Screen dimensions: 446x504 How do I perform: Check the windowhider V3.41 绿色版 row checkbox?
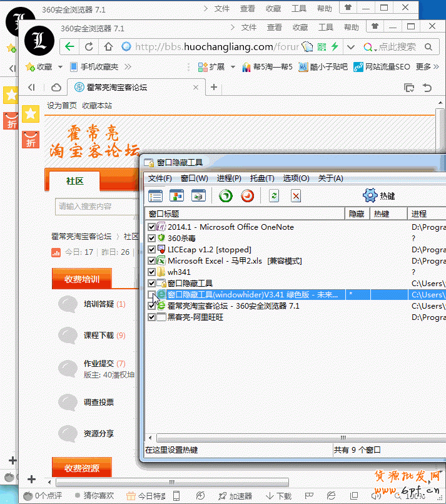pyautogui.click(x=151, y=294)
